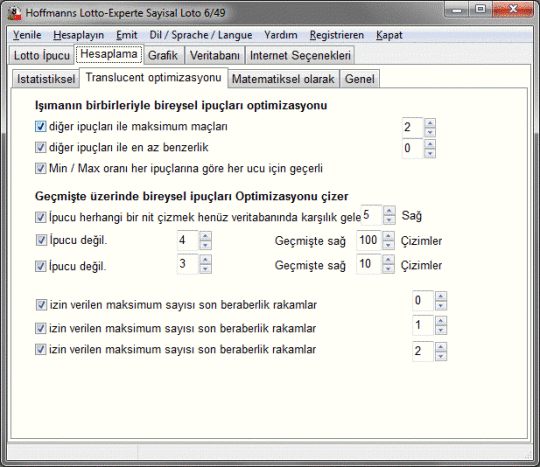The width and height of the screenshot is (540, 467).
Task: Toggle 'izin verilen maksimum sayısı' checkbox with value 0
Action: click(41, 305)
